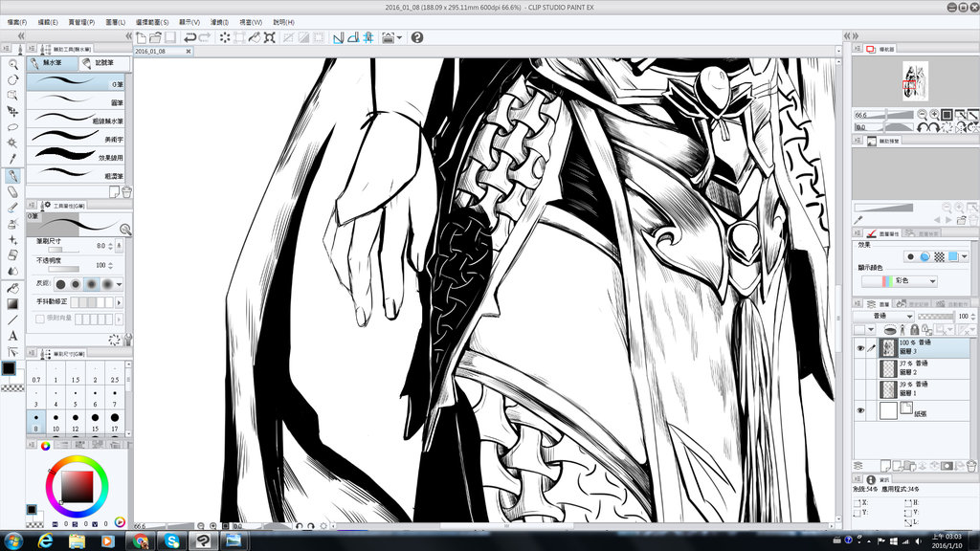Select the Auto Select magic wand tool
This screenshot has height=551, width=980.
click(12, 143)
